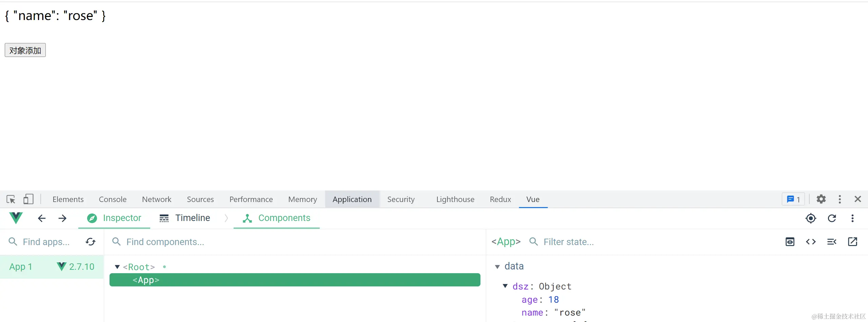Collapse the dsz object
Image resolution: width=868 pixels, height=322 pixels.
(x=505, y=286)
